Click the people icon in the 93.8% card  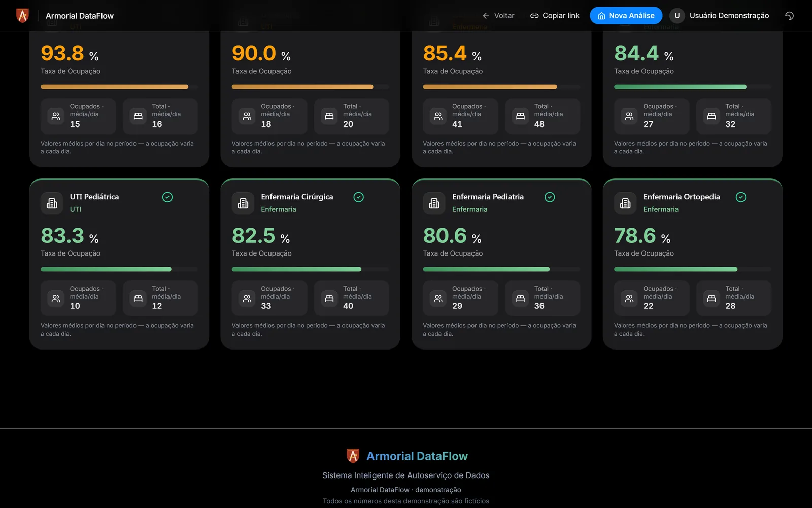click(56, 116)
